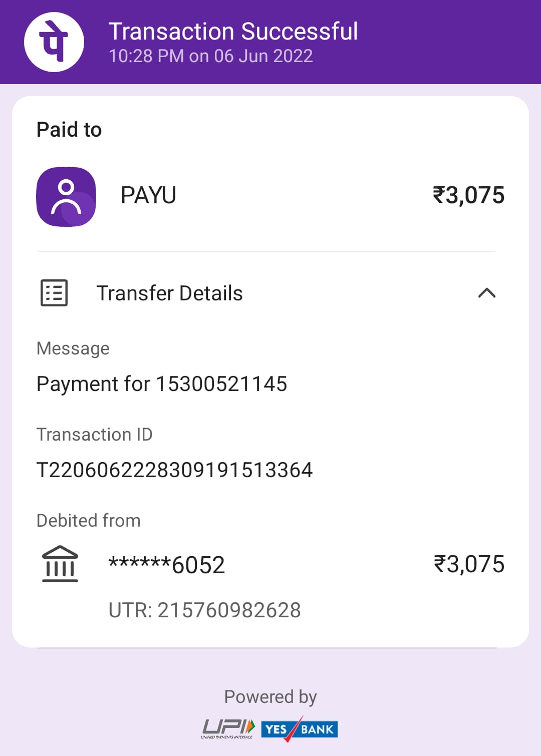Tap the PhonePe logo icon

(54, 42)
